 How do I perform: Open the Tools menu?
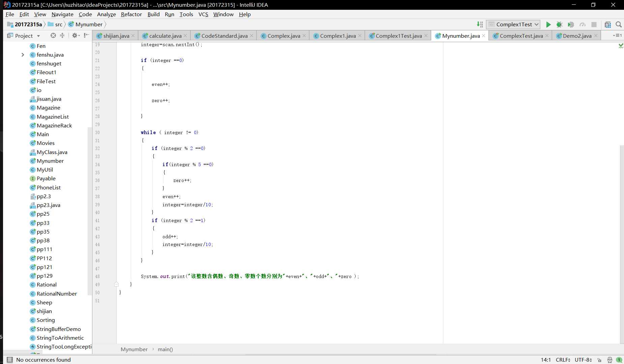[x=186, y=14]
